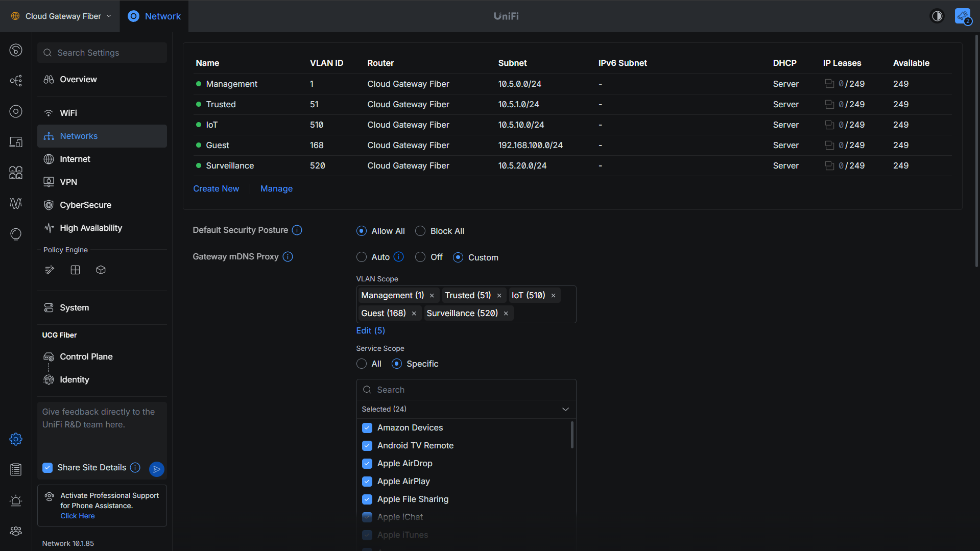Click Edit (5) VLAN scope link

tap(370, 330)
